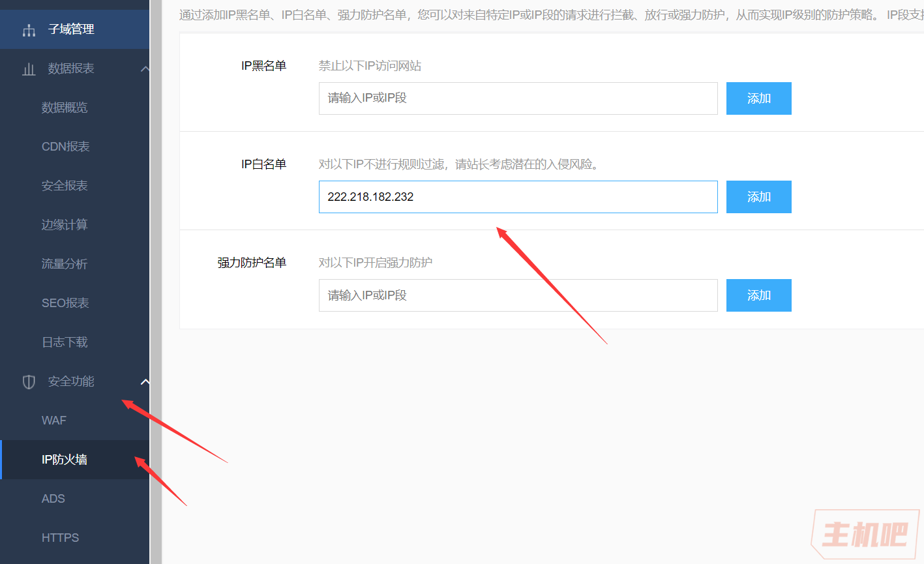
Task: Open 安全报表 page
Action: [65, 186]
